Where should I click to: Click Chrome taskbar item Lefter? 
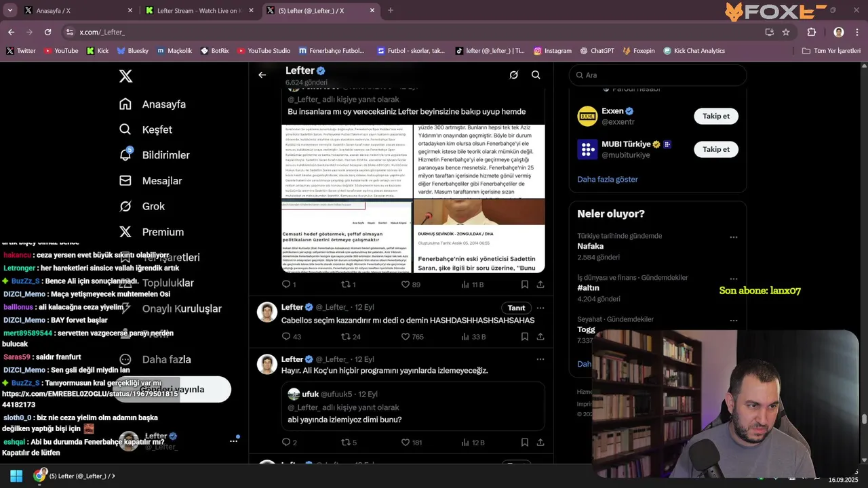[75, 476]
